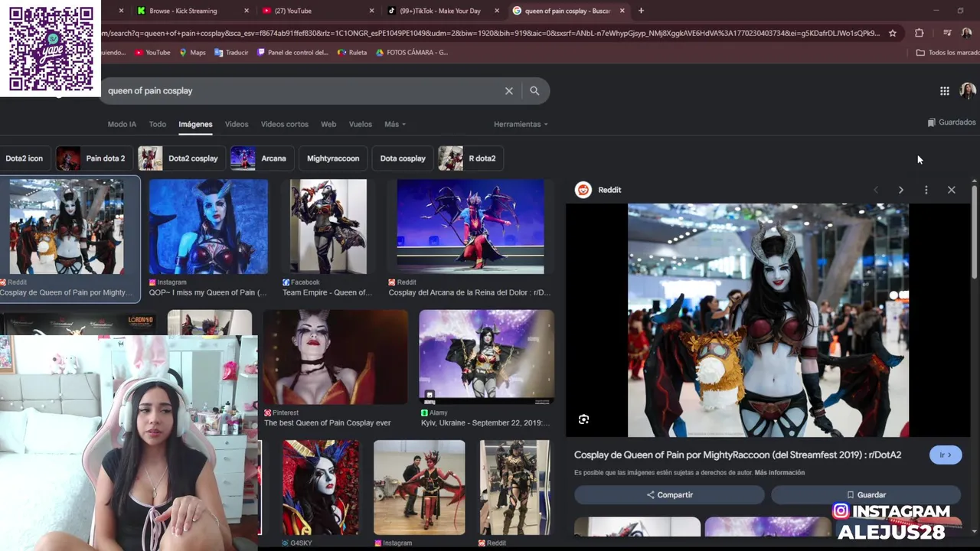The image size is (980, 551).
Task: Expand the Más dropdown
Action: [395, 124]
